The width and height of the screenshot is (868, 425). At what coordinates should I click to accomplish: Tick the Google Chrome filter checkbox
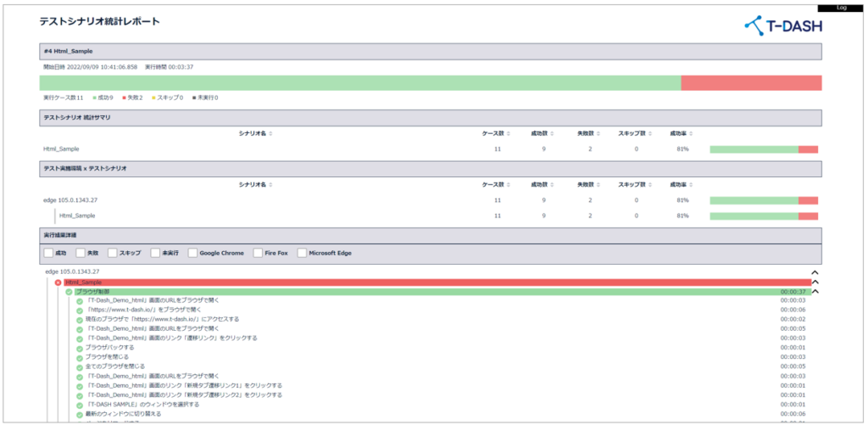click(193, 253)
